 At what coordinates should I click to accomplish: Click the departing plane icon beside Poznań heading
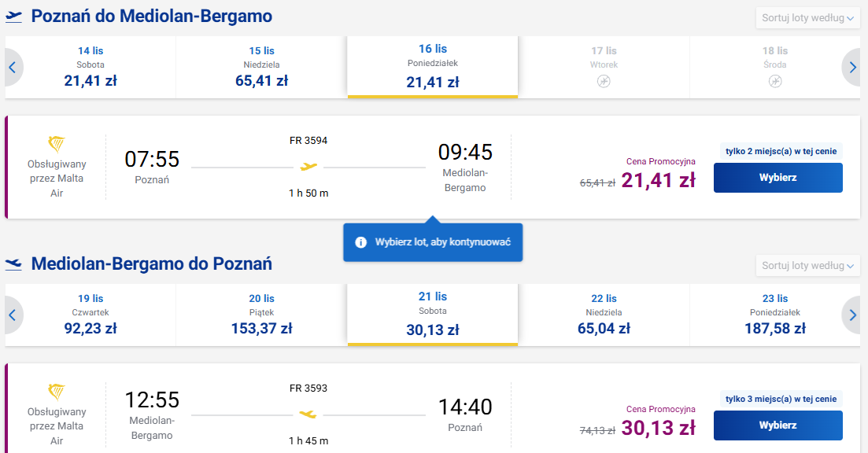[x=14, y=17]
